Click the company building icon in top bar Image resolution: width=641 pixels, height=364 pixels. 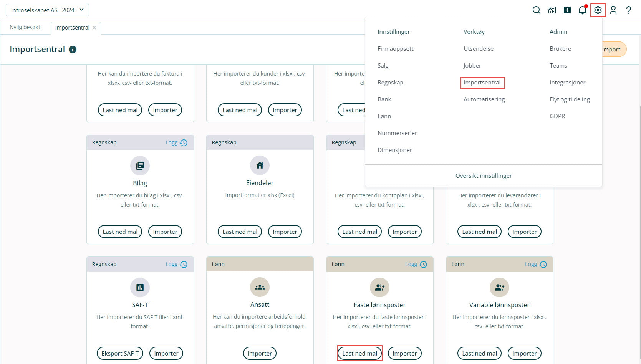coord(552,10)
